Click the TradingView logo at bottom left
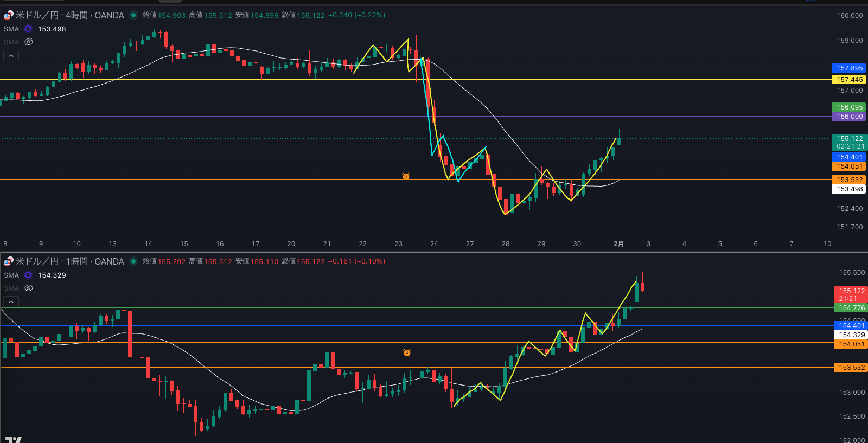The height and width of the screenshot is (443, 868). click(x=13, y=439)
